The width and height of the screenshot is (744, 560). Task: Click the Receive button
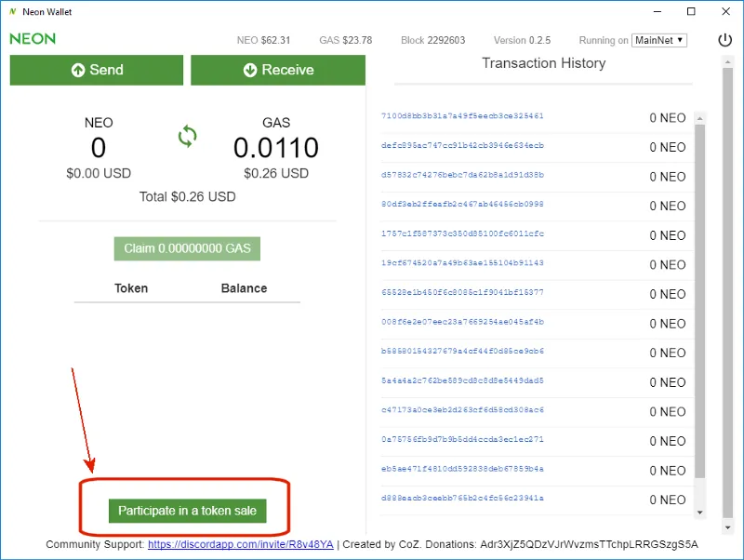click(x=278, y=70)
